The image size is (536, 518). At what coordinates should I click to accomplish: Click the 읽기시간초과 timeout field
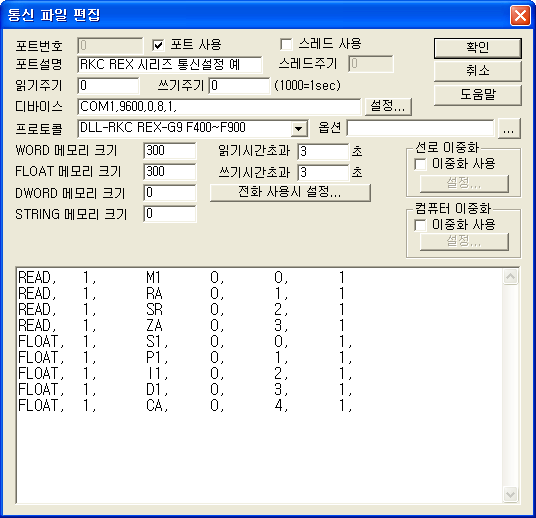point(323,151)
